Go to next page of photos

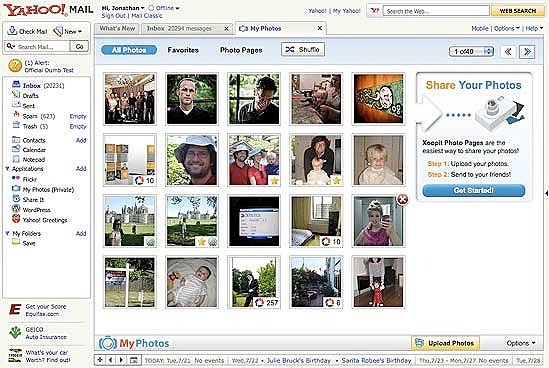click(x=527, y=52)
